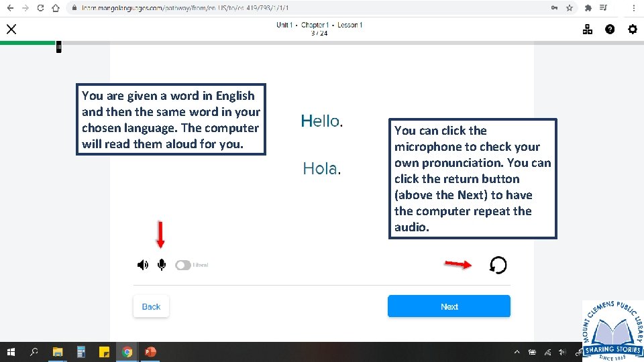This screenshot has height=362, width=644.
Task: Switch to Chrome on the taskbar
Action: [127, 352]
